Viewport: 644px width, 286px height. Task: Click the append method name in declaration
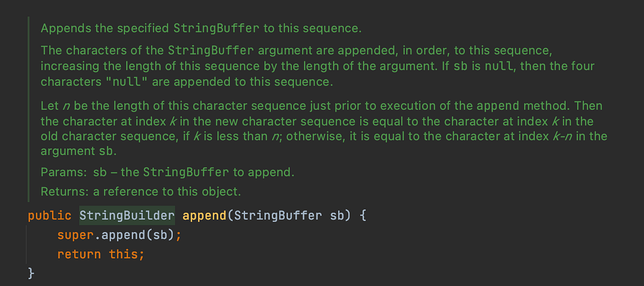206,216
